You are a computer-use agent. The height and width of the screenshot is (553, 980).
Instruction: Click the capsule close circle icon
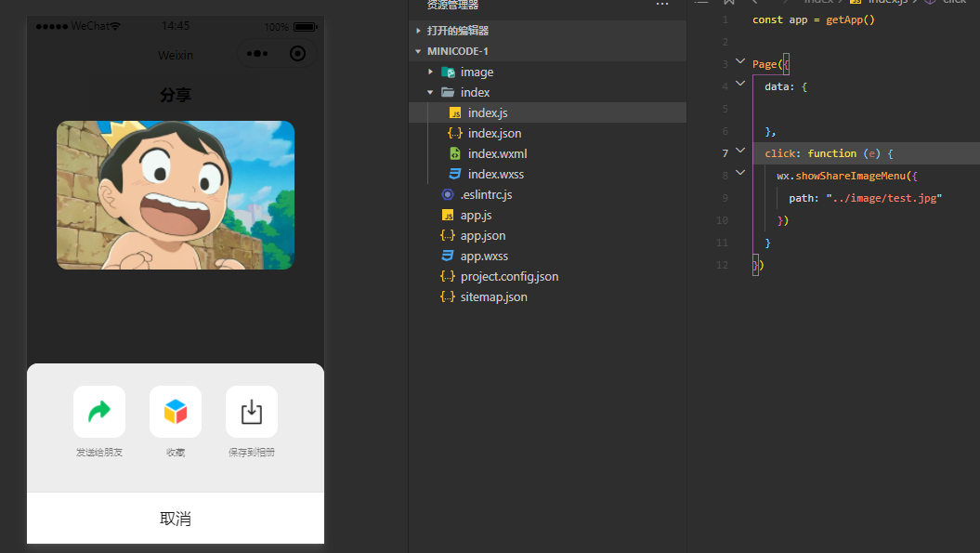pyautogui.click(x=297, y=54)
